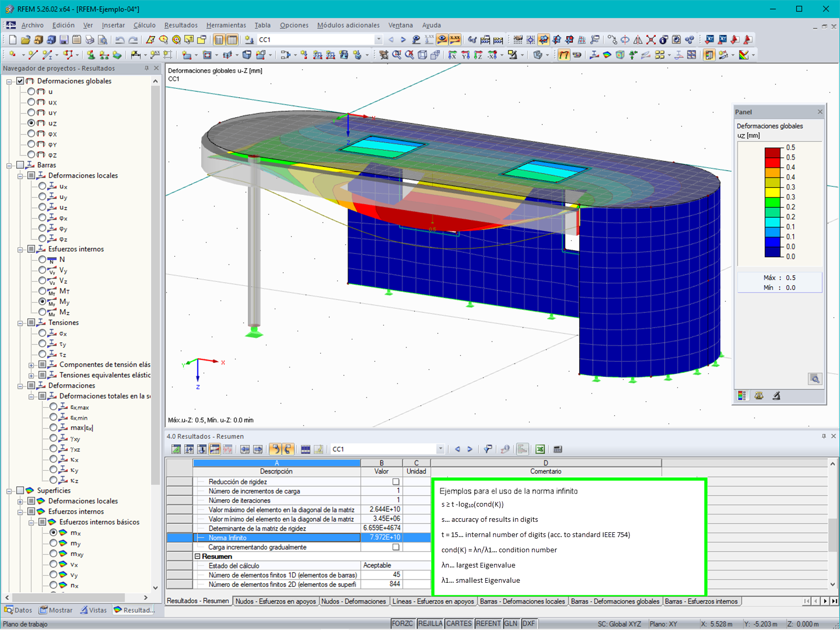
Task: Click the Print icon in the toolbar
Action: pos(90,39)
